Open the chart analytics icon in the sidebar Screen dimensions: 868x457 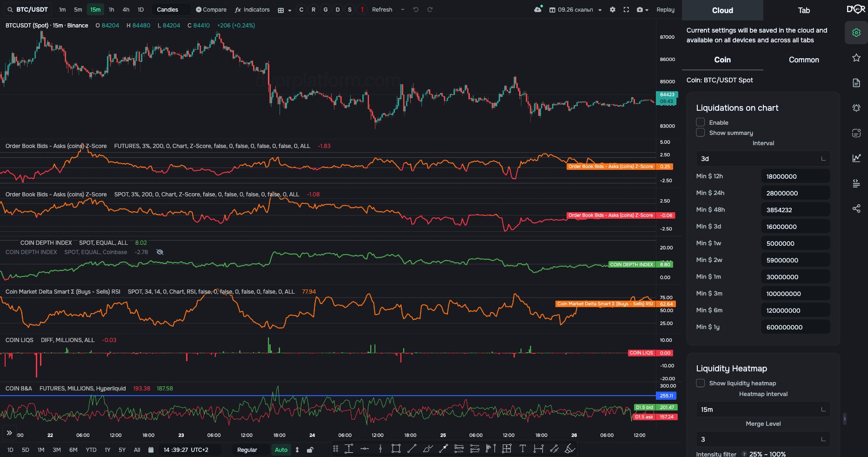click(856, 158)
